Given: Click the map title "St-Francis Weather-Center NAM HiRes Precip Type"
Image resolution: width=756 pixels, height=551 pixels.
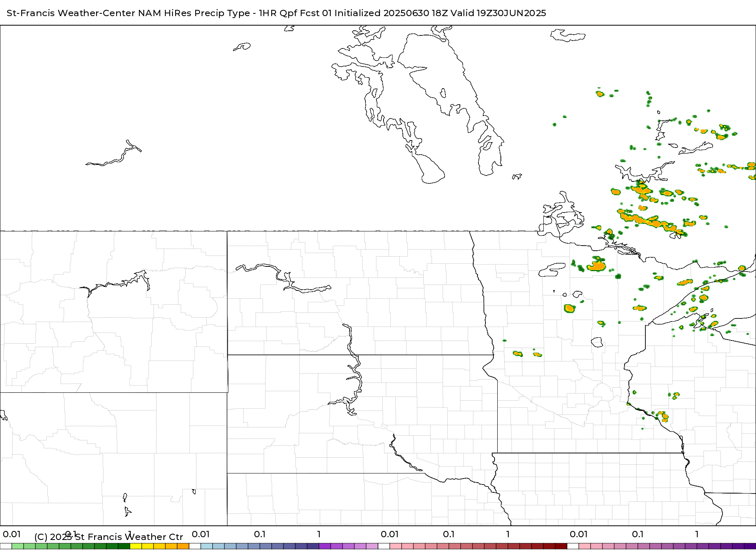Looking at the screenshot, I should 128,13.
